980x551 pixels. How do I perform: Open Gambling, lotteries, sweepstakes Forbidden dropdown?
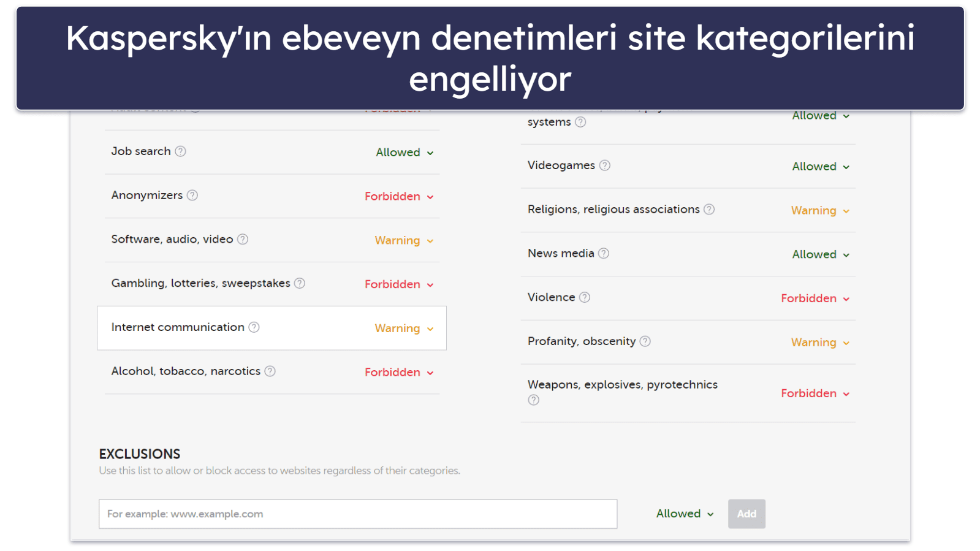pyautogui.click(x=399, y=284)
